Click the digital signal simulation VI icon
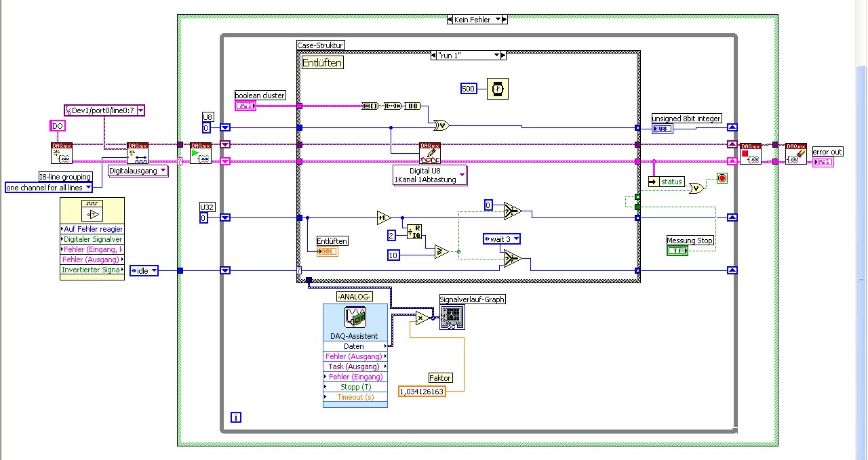This screenshot has height=460, width=868. [92, 211]
